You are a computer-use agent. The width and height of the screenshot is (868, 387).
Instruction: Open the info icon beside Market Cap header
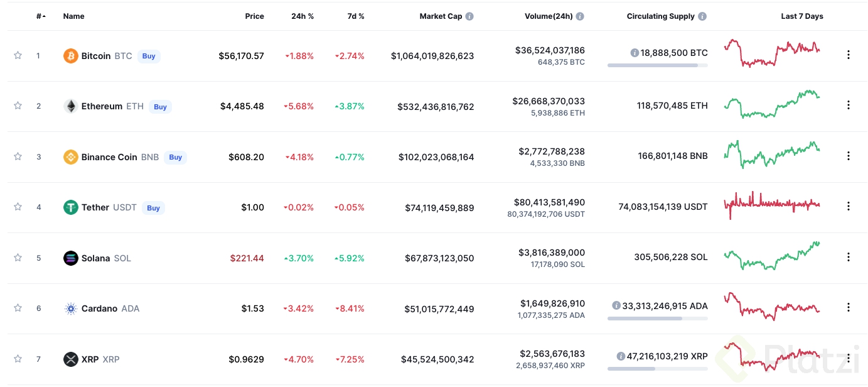pyautogui.click(x=469, y=16)
